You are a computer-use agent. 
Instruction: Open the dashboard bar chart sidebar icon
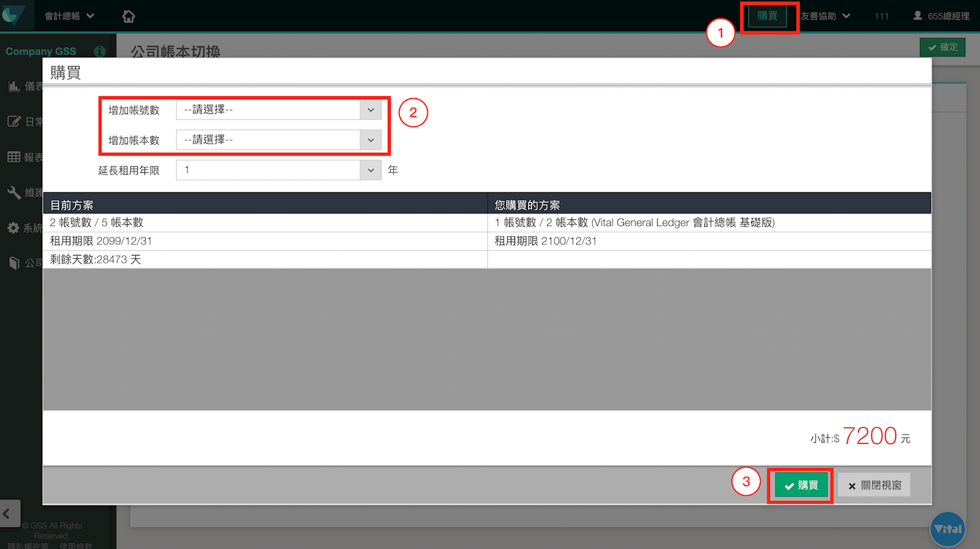click(14, 86)
